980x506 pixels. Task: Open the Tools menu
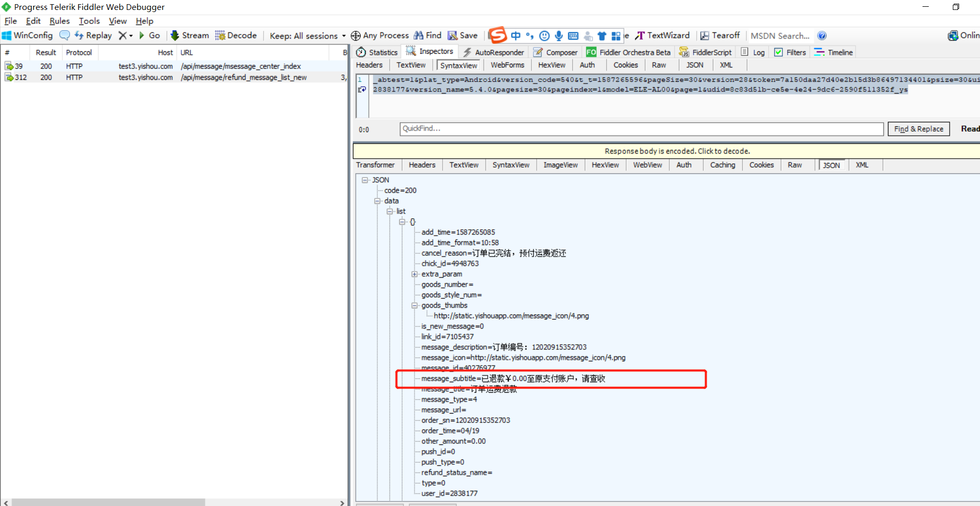89,21
